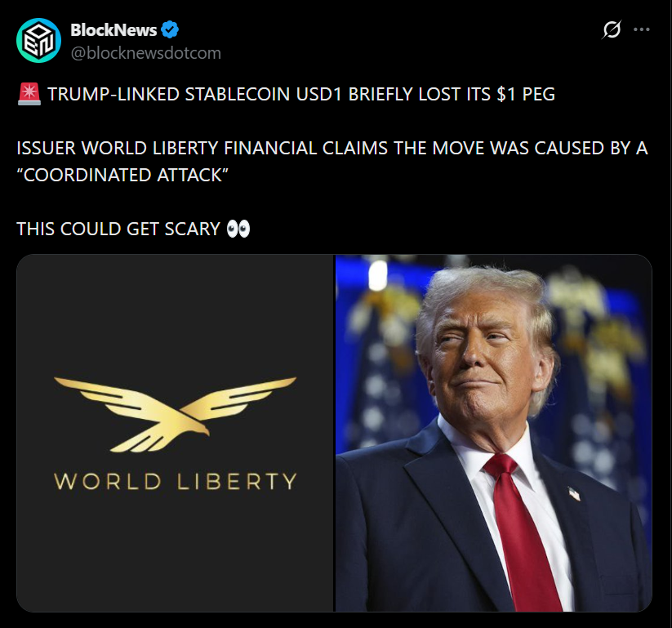Click the THIS COULD GET SCARY text

pyautogui.click(x=118, y=229)
